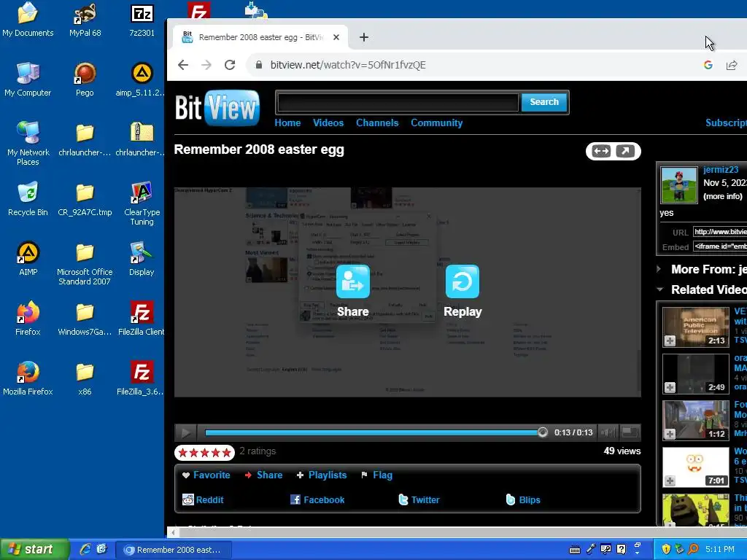The height and width of the screenshot is (560, 747).
Task: Open the 2:13 American Public Television thumbnail
Action: 695,327
